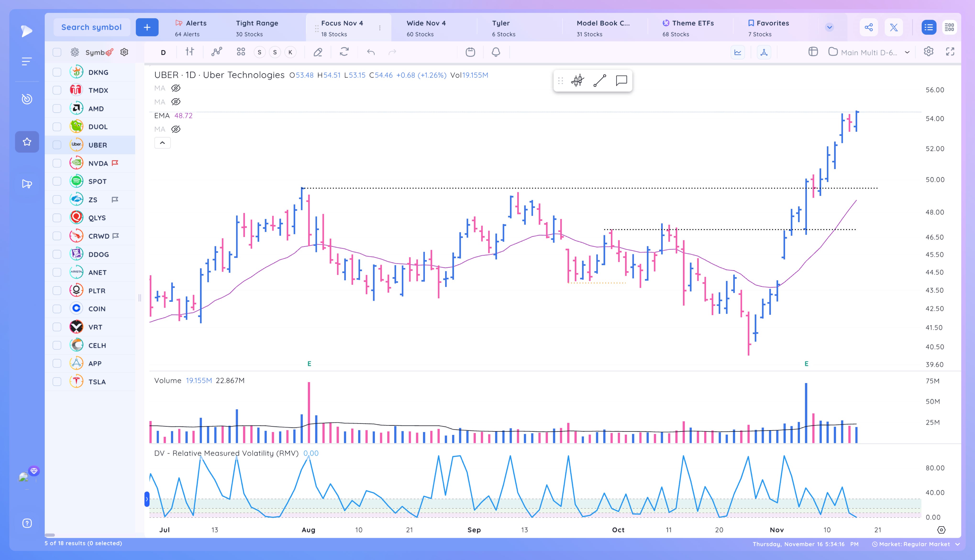Screen dimensions: 975x560
Task: Enter fullscreen chart mode
Action: (x=950, y=52)
